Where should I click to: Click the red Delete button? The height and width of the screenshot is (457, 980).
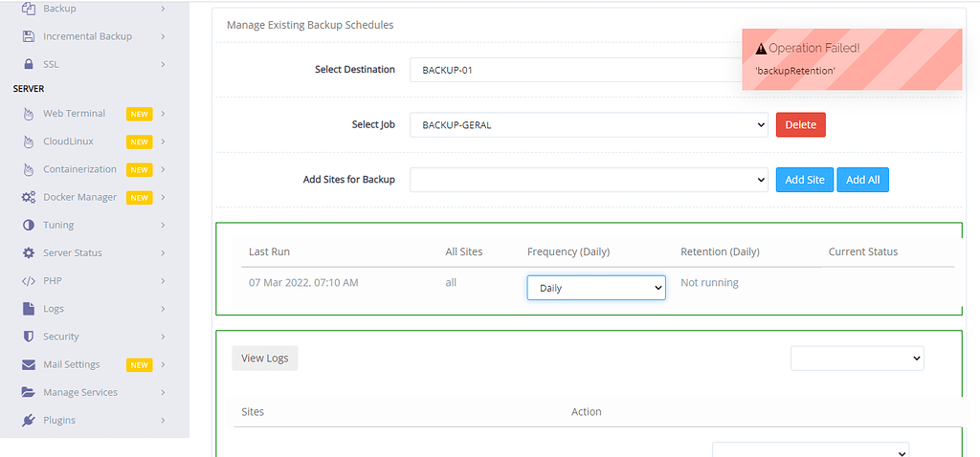coord(801,125)
